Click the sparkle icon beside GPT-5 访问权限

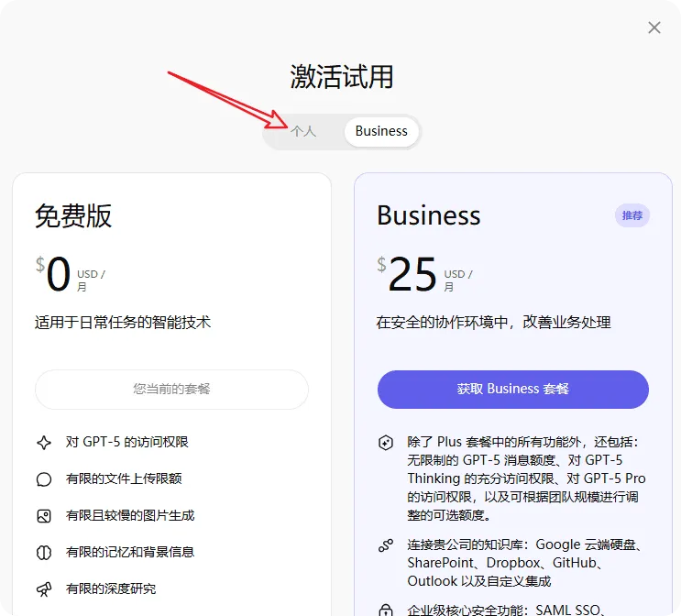pyautogui.click(x=44, y=443)
